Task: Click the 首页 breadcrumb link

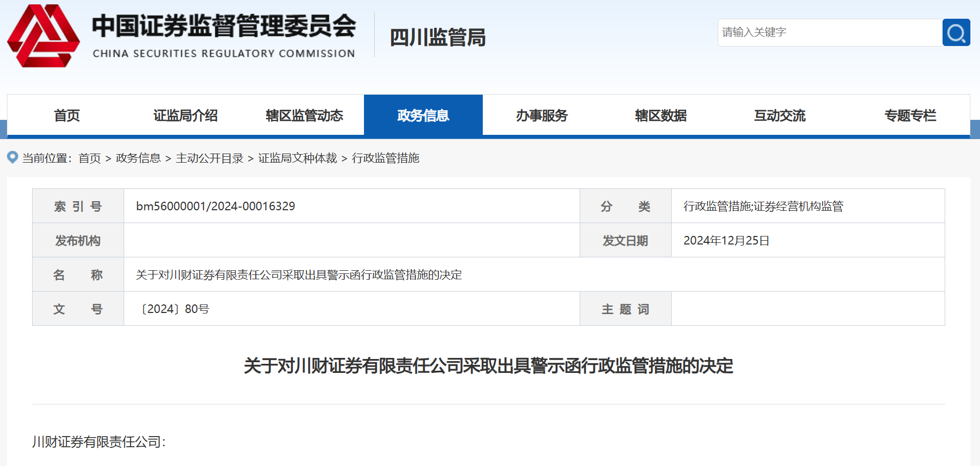Action: (89, 158)
